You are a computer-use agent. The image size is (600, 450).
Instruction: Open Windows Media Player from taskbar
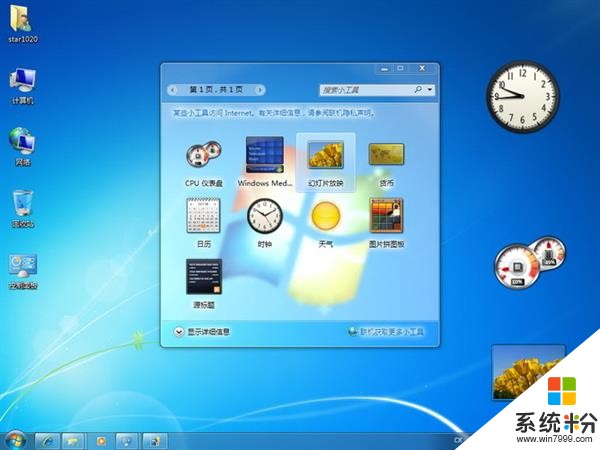(x=101, y=441)
